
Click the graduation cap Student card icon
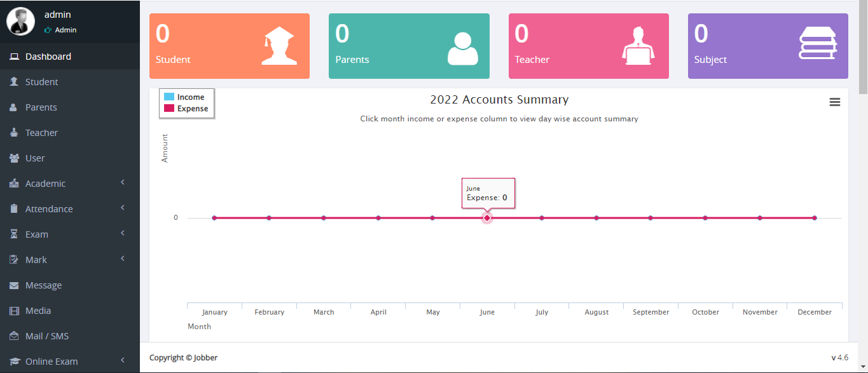(x=278, y=46)
